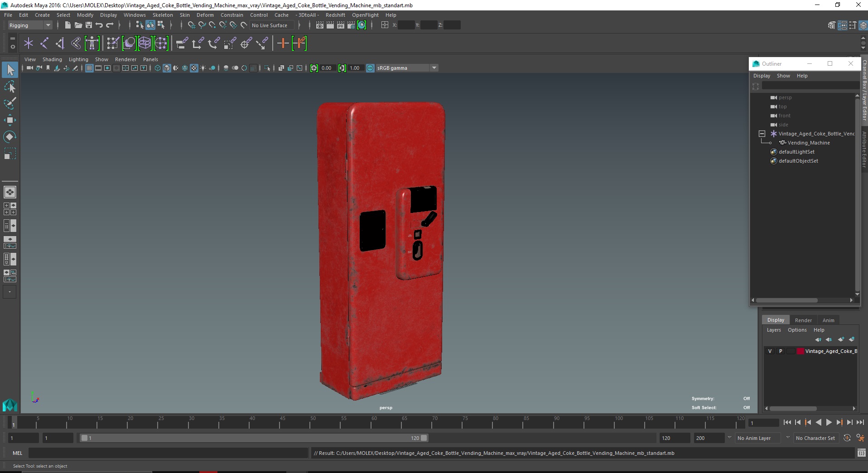Click the Save Scene icon
The height and width of the screenshot is (473, 868).
click(89, 25)
